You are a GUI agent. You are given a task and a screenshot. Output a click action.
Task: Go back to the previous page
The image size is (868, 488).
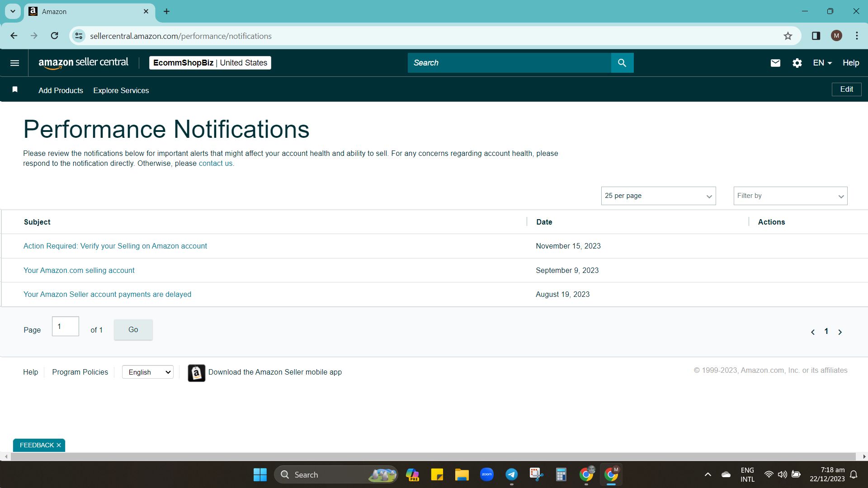pyautogui.click(x=14, y=36)
